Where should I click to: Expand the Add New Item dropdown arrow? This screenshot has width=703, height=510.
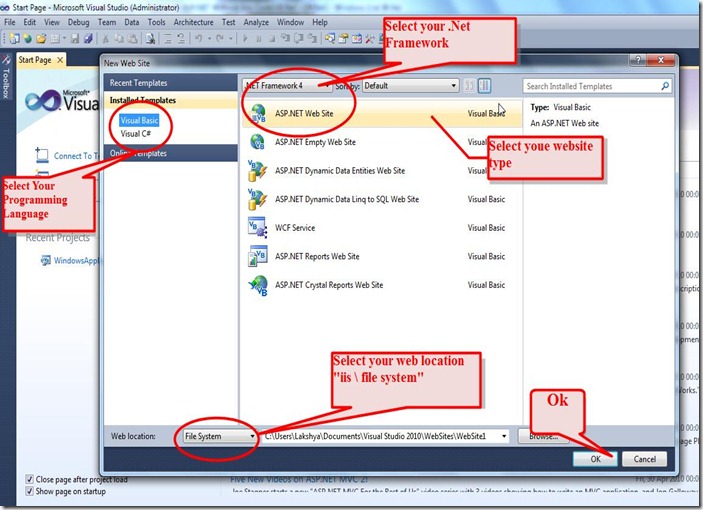pyautogui.click(x=64, y=39)
